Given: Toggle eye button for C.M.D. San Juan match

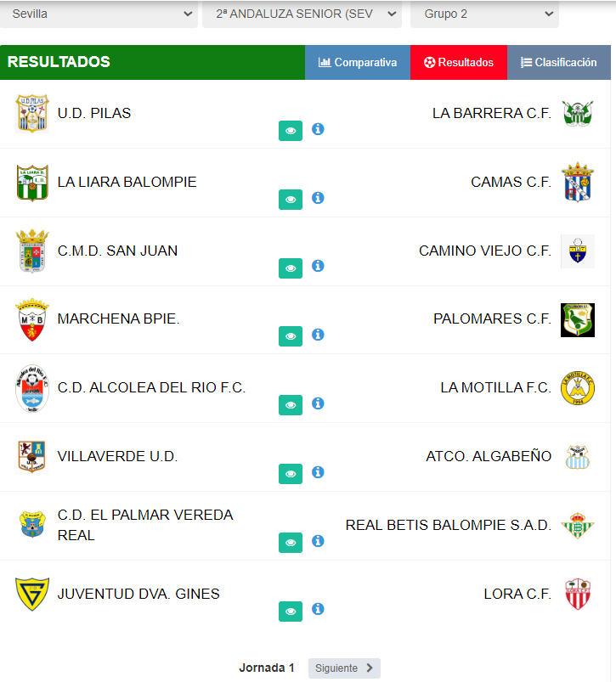Looking at the screenshot, I should (291, 268).
